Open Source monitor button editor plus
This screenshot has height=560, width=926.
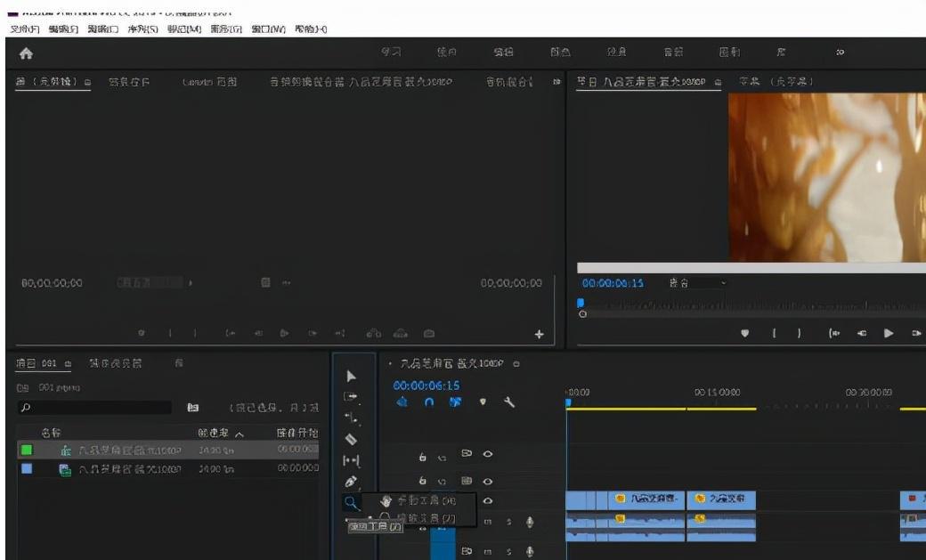[540, 335]
